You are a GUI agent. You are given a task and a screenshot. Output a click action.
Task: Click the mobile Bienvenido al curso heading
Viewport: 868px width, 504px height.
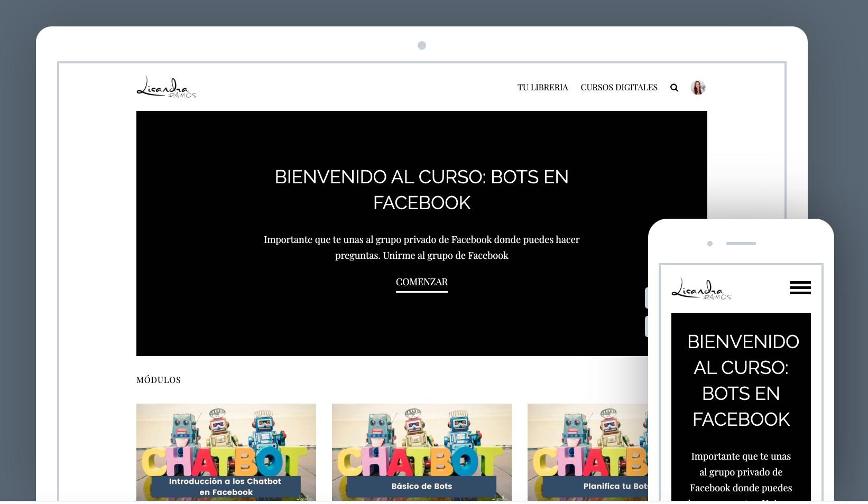coord(741,380)
